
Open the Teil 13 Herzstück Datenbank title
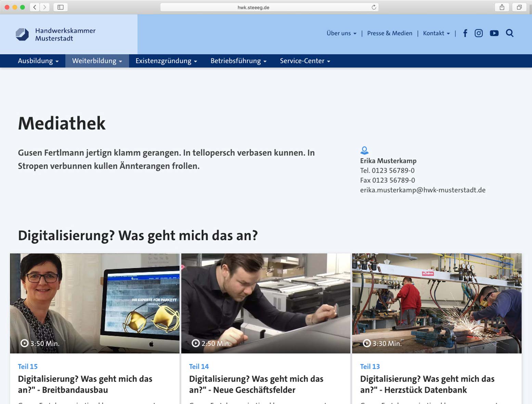coord(427,384)
